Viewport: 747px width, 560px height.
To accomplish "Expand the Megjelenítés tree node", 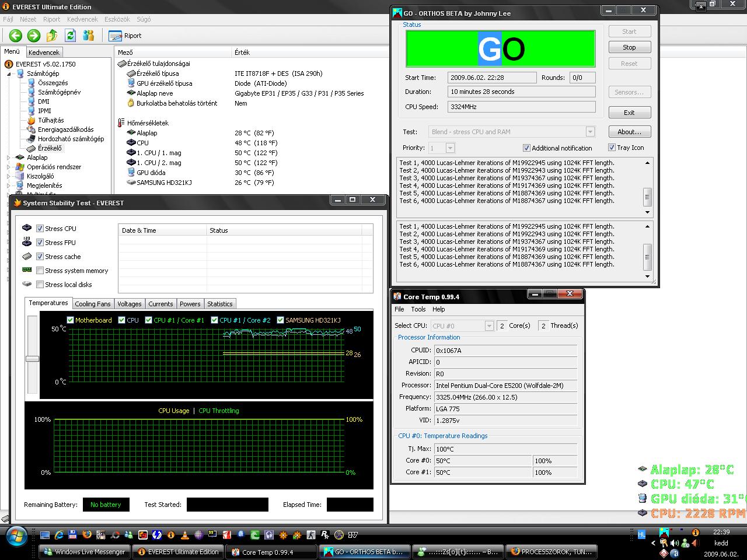I will [x=9, y=185].
